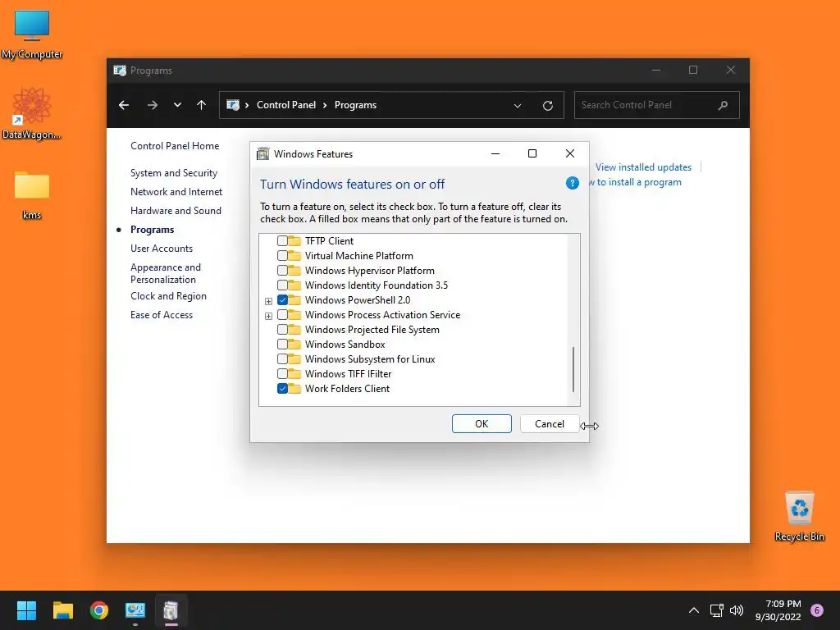Show hidden system tray icons
Image resolution: width=840 pixels, height=630 pixels.
(693, 610)
